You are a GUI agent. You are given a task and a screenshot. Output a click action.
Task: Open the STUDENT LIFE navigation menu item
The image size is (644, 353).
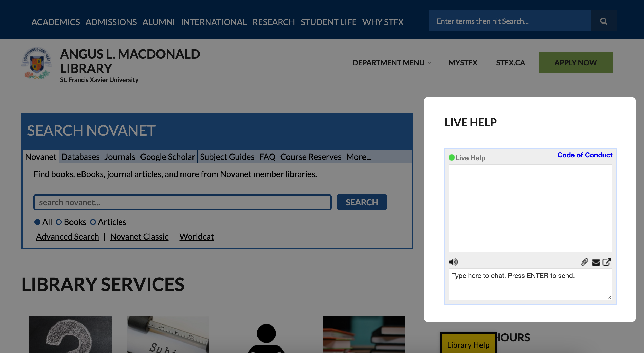point(329,21)
